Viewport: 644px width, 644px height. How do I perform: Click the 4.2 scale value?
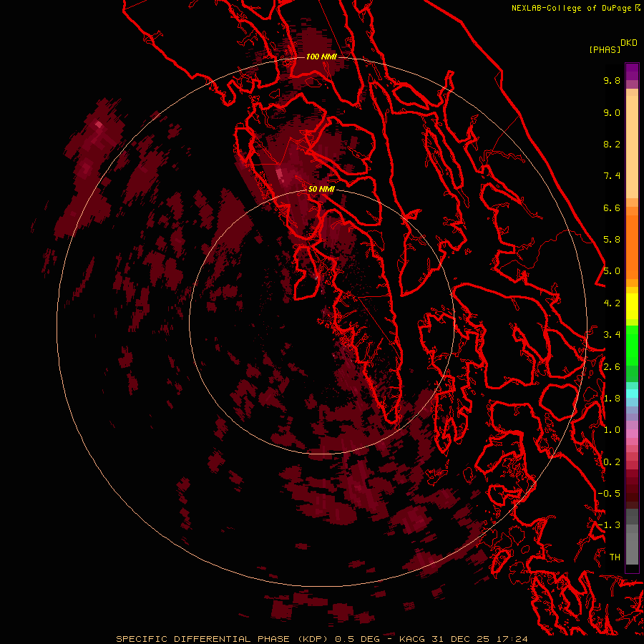pos(612,303)
